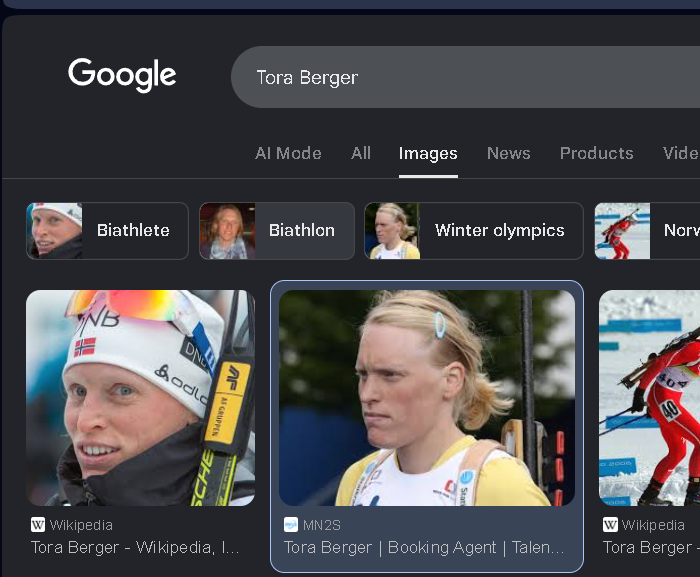700x577 pixels.
Task: Click the Wikipedia favicon under skiing image
Action: [x=610, y=525]
